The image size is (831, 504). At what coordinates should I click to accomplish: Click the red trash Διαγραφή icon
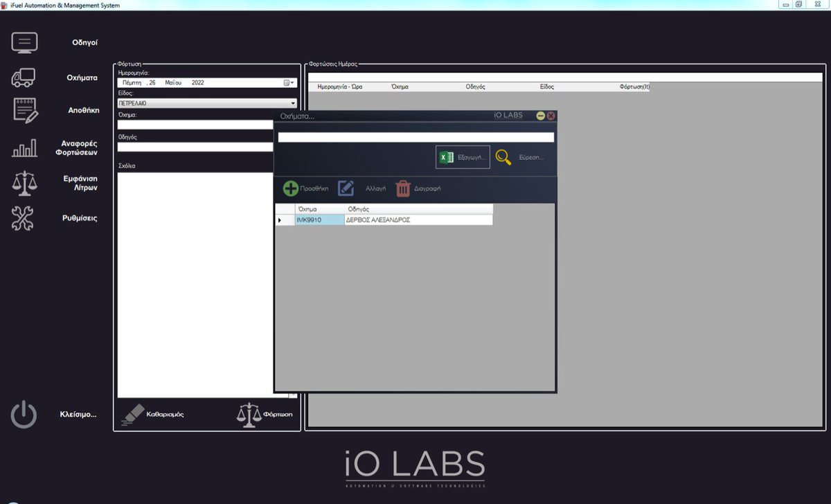402,188
